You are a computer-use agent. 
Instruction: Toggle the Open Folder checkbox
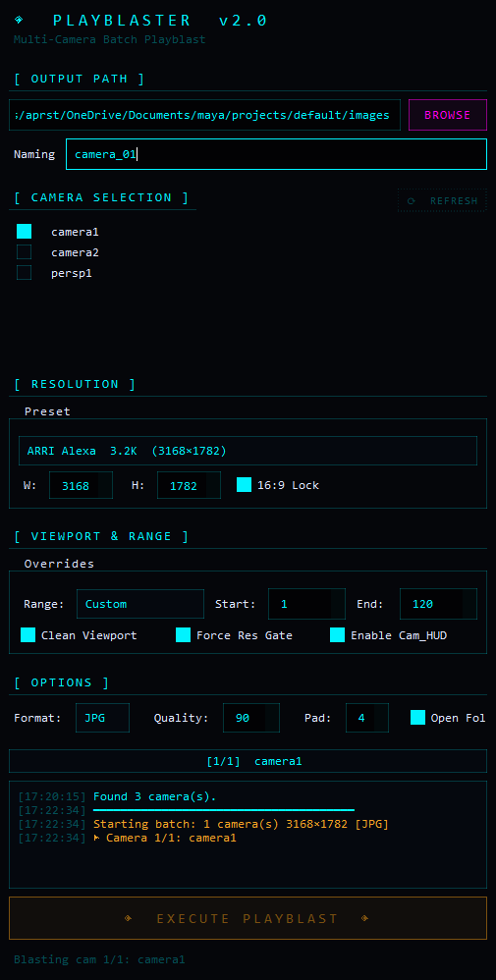pos(417,718)
